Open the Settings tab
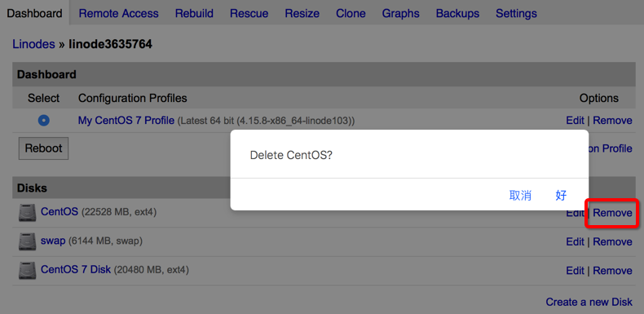This screenshot has height=314, width=644. 516,14
